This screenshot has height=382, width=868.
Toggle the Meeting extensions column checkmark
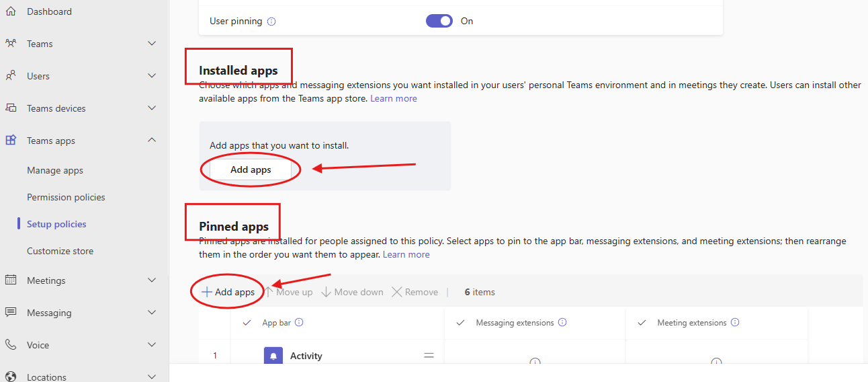click(x=642, y=323)
